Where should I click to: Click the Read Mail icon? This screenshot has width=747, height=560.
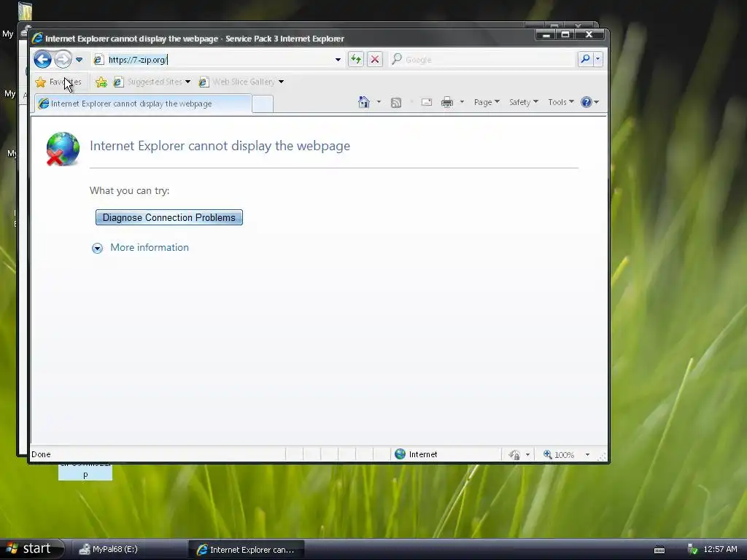(426, 102)
